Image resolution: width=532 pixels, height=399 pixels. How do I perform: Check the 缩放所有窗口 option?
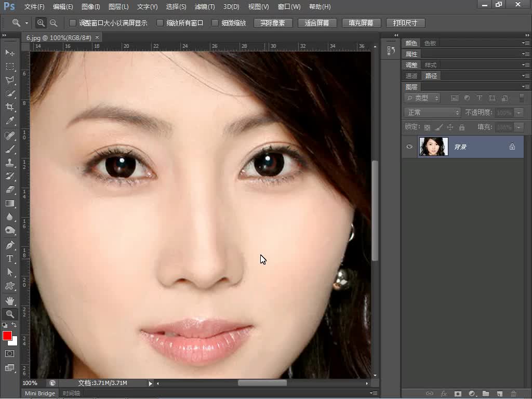pyautogui.click(x=160, y=23)
